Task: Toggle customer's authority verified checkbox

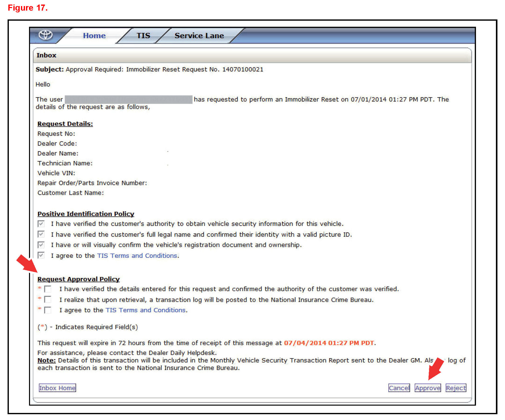Action: tap(41, 224)
